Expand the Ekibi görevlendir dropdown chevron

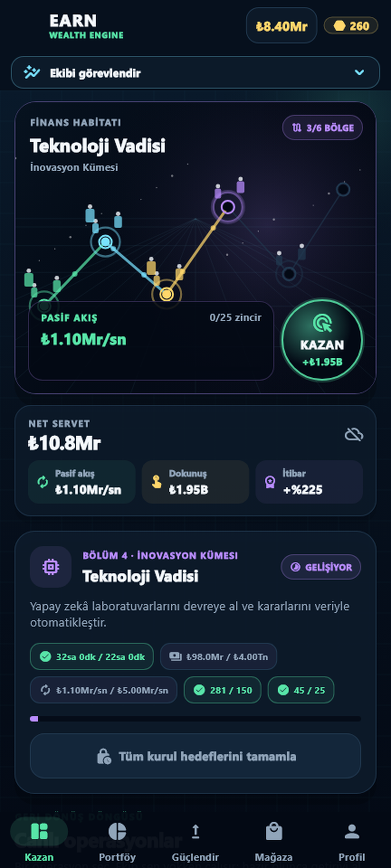pyautogui.click(x=359, y=72)
